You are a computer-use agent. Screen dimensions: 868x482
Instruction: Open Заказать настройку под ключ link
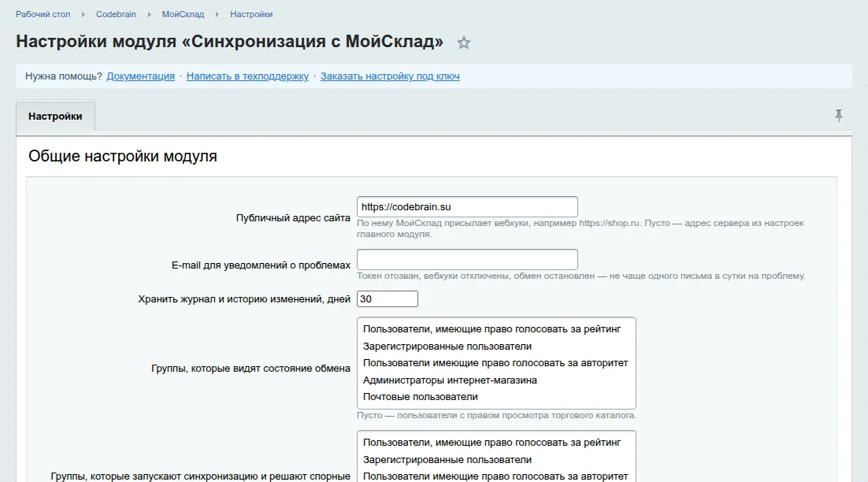[390, 76]
